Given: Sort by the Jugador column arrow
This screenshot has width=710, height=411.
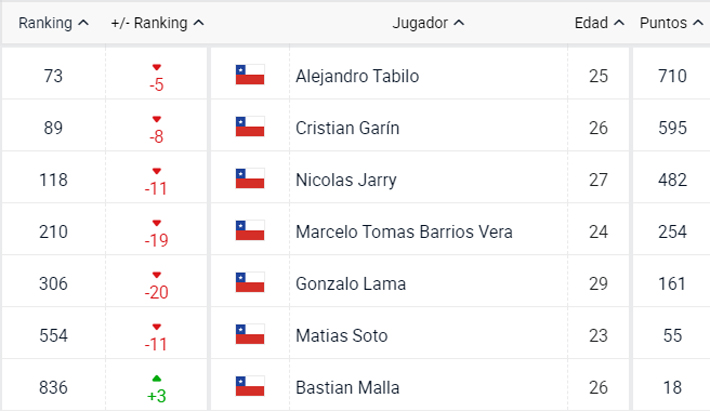Looking at the screenshot, I should coord(459,23).
